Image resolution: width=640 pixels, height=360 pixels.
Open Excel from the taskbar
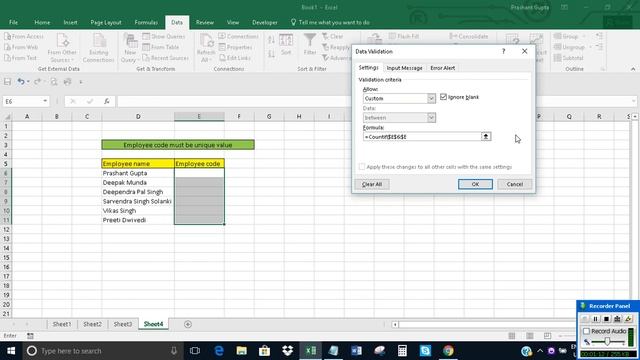[x=311, y=351]
